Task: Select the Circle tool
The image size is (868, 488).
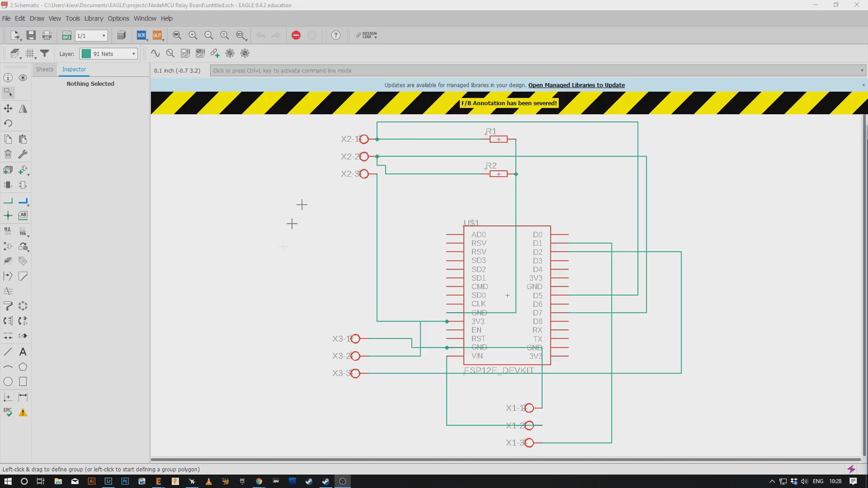Action: pyautogui.click(x=8, y=382)
